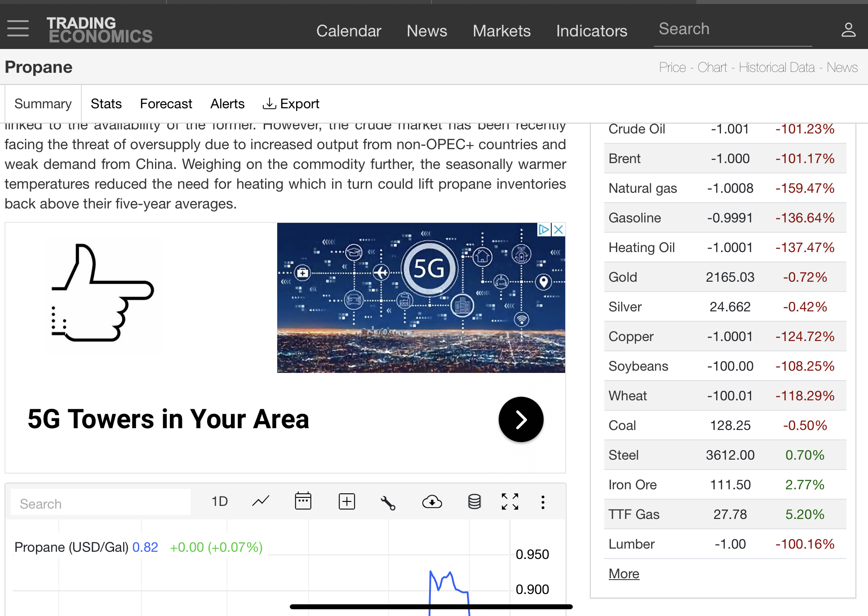
Task: Click the More link under commodities
Action: pyautogui.click(x=624, y=574)
